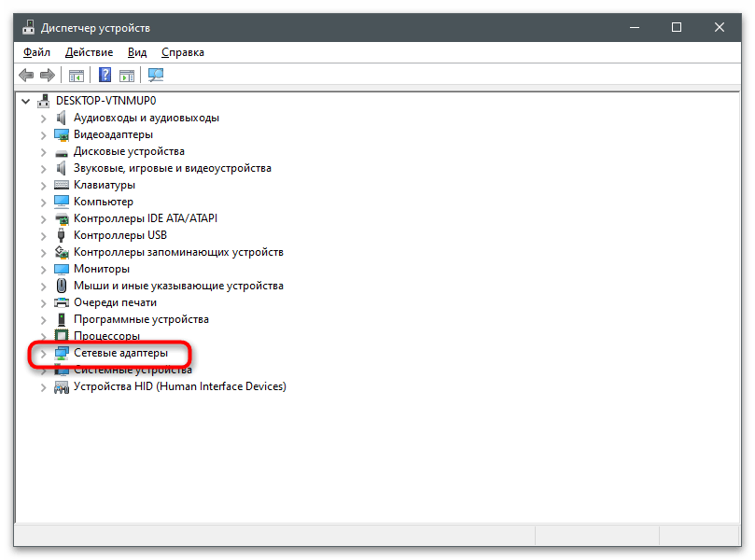Select the Сетевые адаптеры label

click(x=121, y=353)
